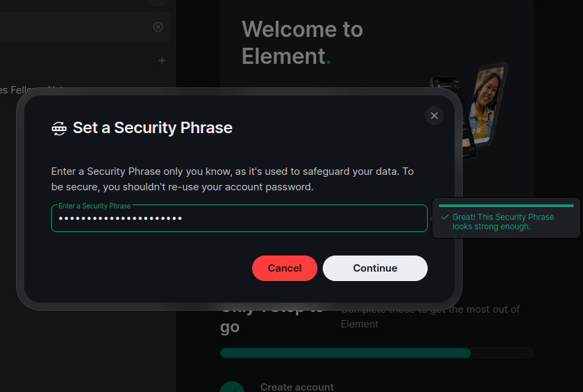Click the red Cancel button

284,268
